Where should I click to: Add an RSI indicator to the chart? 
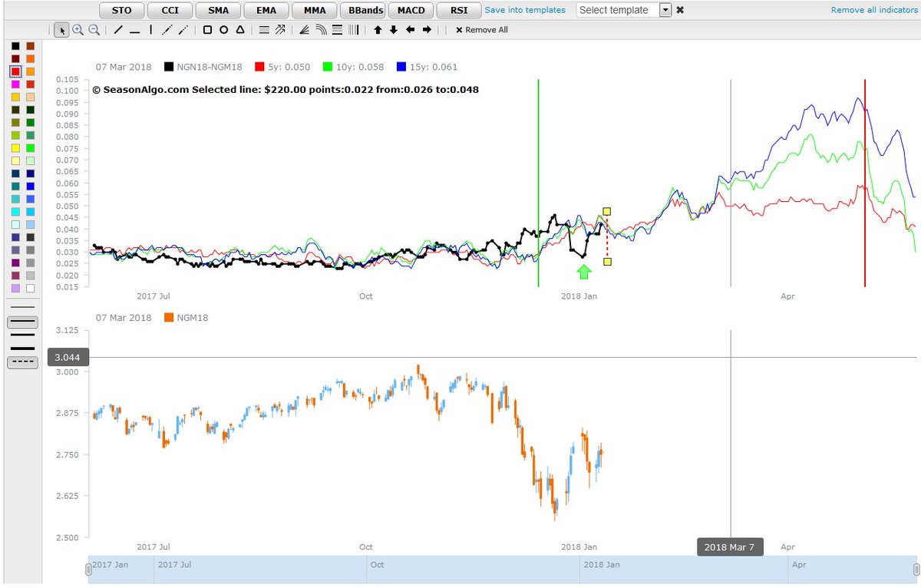tap(458, 10)
